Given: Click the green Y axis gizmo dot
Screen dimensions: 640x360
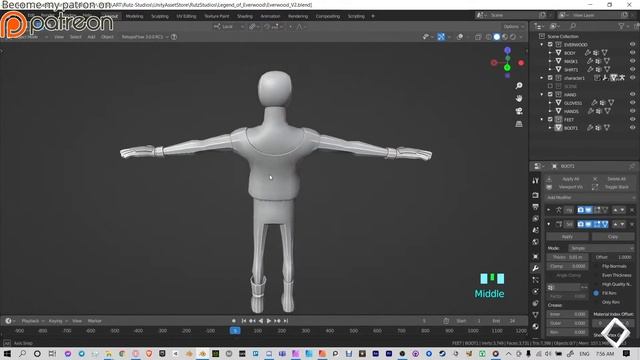Looking at the screenshot, I should 507,68.
